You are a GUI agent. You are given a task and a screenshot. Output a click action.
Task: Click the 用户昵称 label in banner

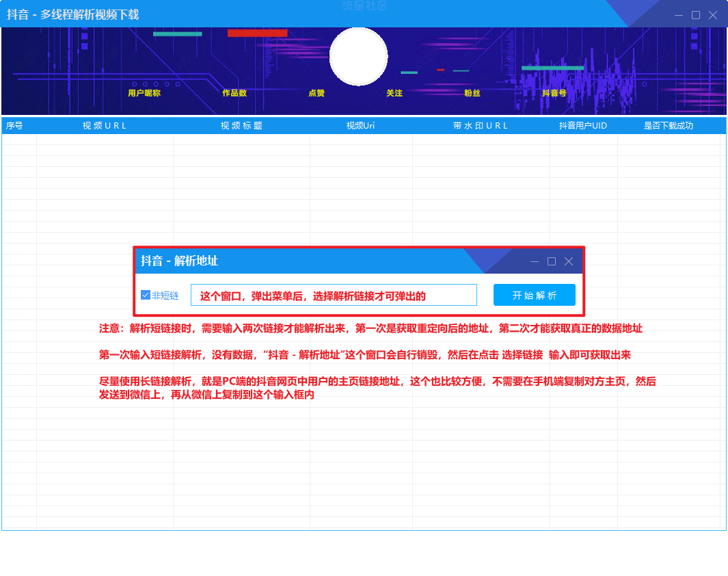point(144,93)
